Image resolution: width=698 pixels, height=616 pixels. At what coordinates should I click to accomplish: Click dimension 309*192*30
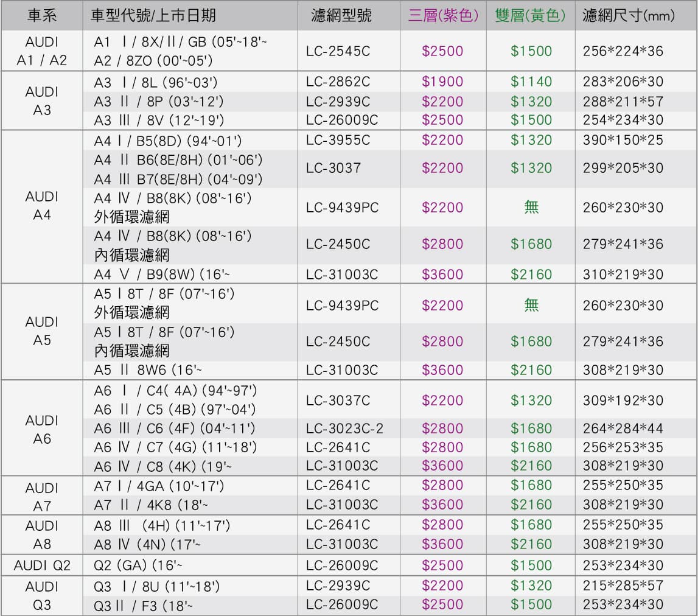point(623,401)
